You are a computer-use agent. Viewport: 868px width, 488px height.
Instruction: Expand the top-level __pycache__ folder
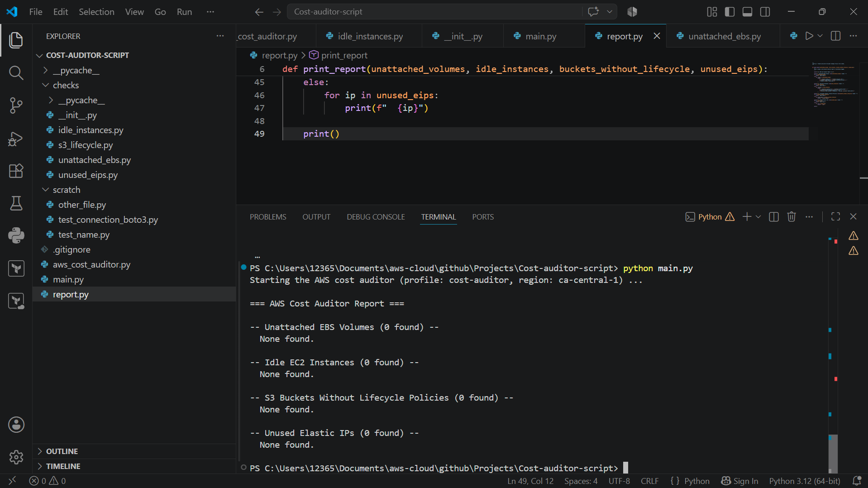[45, 70]
